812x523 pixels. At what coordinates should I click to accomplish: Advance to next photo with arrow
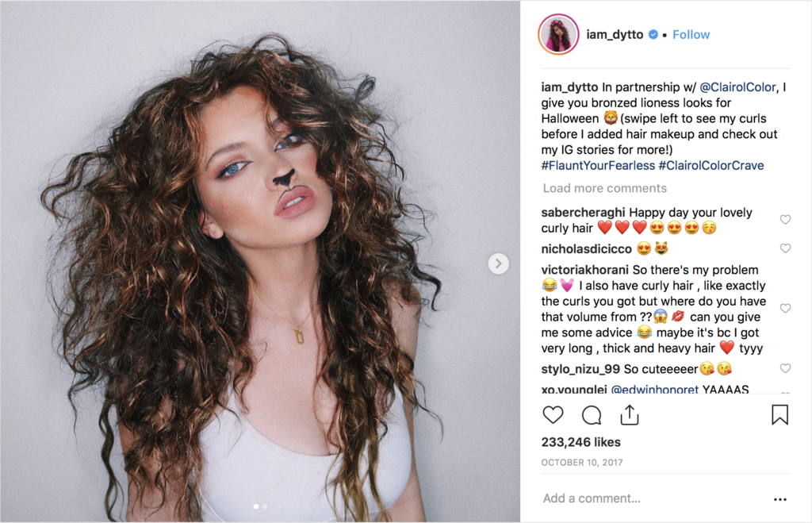click(x=498, y=263)
